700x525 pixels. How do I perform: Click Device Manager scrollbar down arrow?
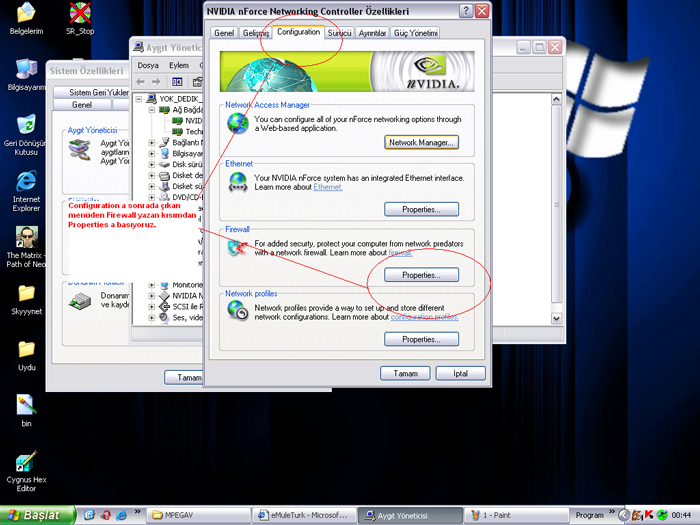tap(556, 318)
